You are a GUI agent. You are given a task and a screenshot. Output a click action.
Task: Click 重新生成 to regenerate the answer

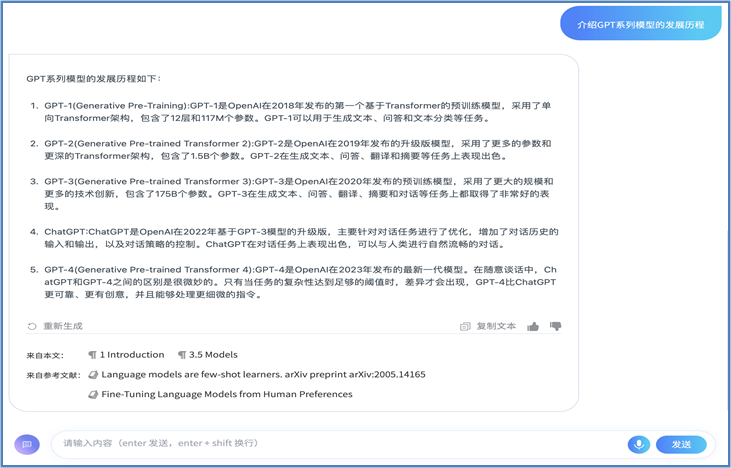[63, 326]
